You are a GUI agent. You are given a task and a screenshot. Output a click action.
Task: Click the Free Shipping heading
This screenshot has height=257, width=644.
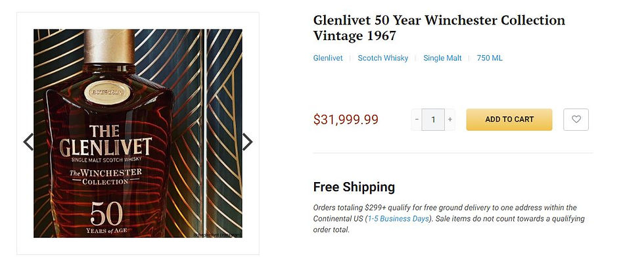[354, 187]
